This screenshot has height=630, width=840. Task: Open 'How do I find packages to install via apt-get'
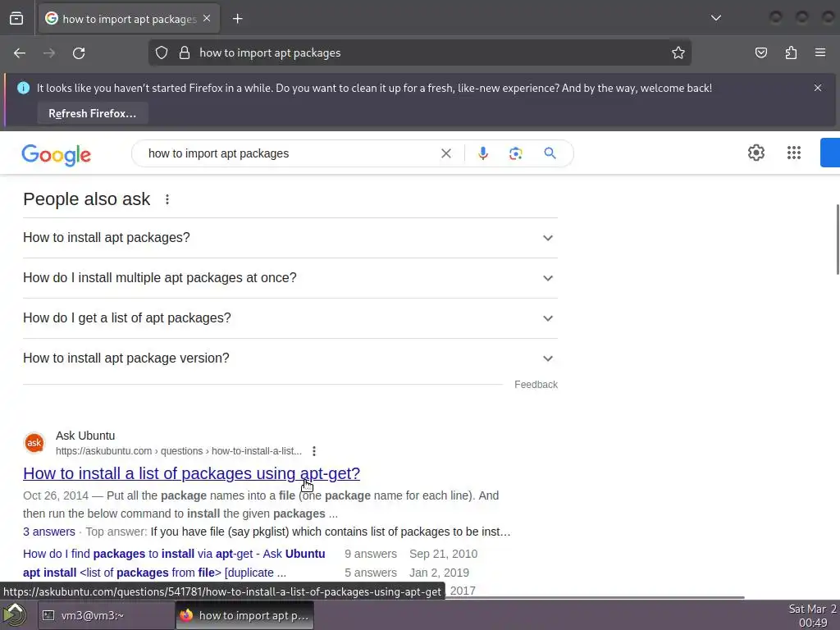click(174, 554)
